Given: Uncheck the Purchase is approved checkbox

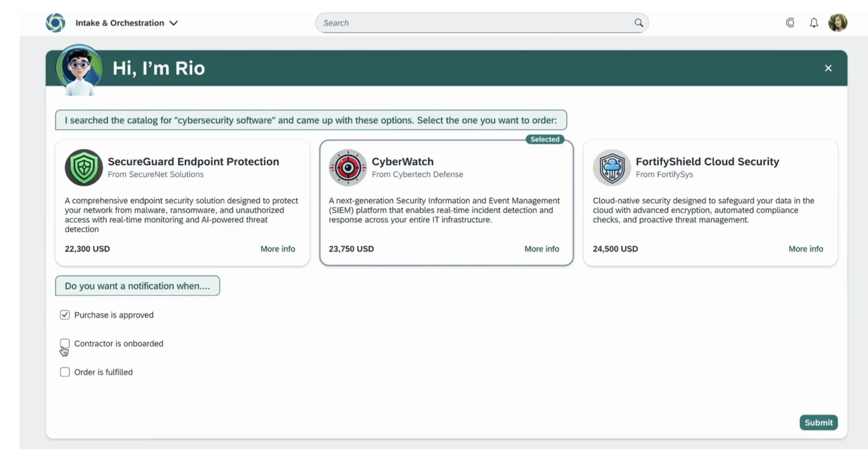Looking at the screenshot, I should tap(65, 315).
